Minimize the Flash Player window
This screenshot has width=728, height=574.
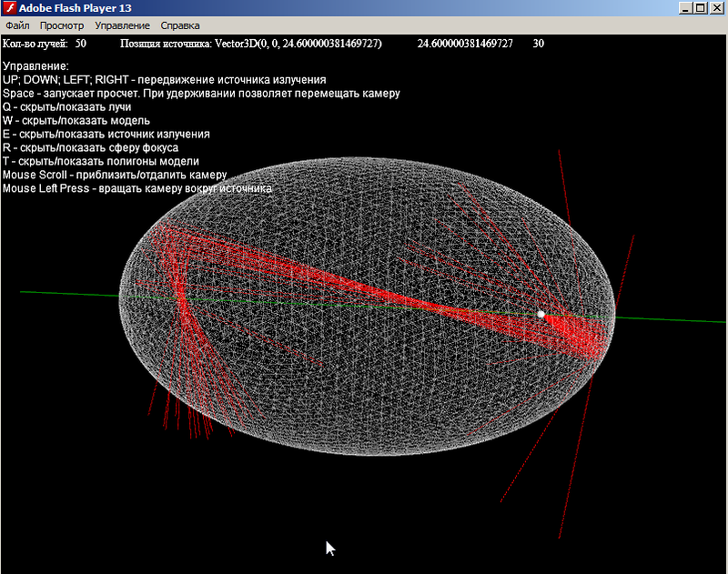click(x=684, y=8)
